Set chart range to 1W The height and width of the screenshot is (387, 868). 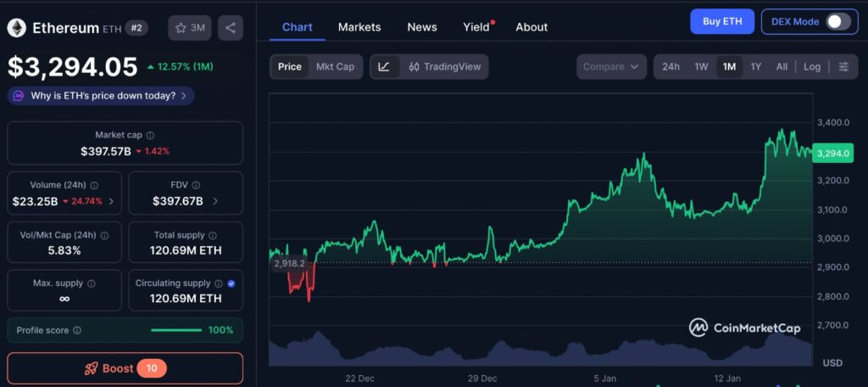click(701, 67)
